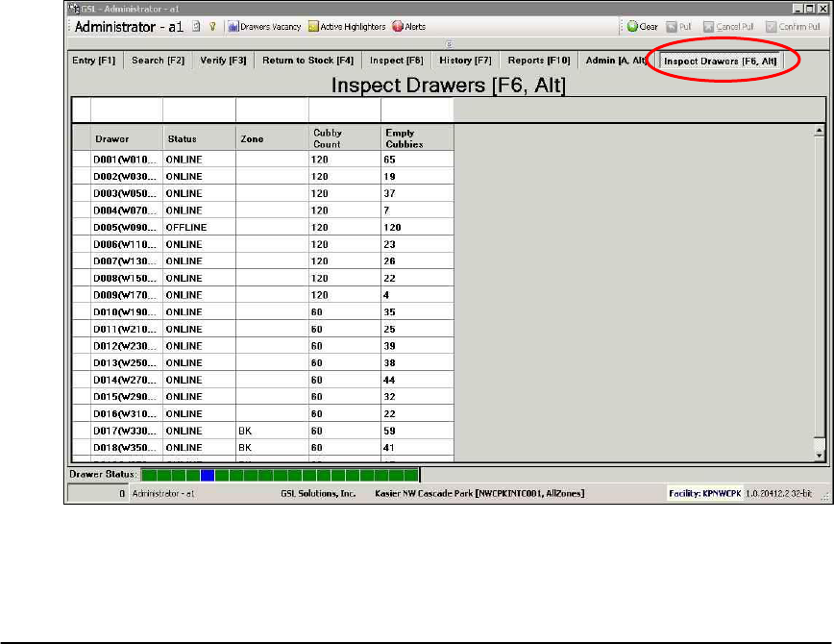Click the filter box above Empty Cubbies column
The image size is (834, 644).
pyautogui.click(x=418, y=111)
